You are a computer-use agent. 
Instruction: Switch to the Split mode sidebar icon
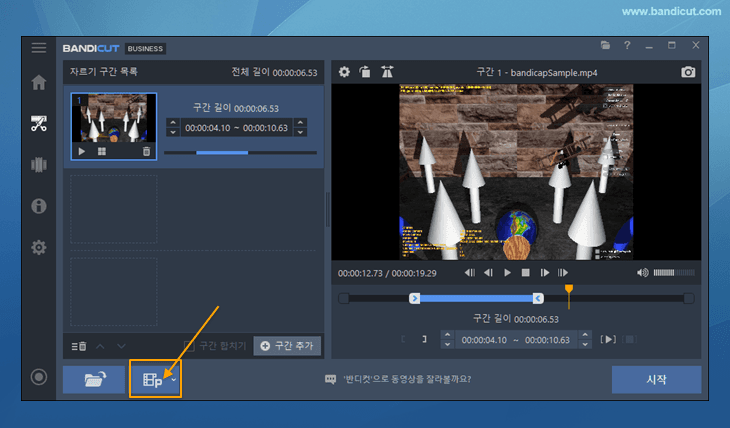point(39,164)
